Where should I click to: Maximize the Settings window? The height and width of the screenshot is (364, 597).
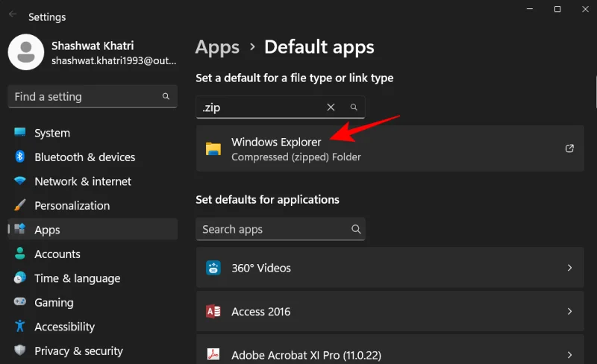tap(557, 9)
